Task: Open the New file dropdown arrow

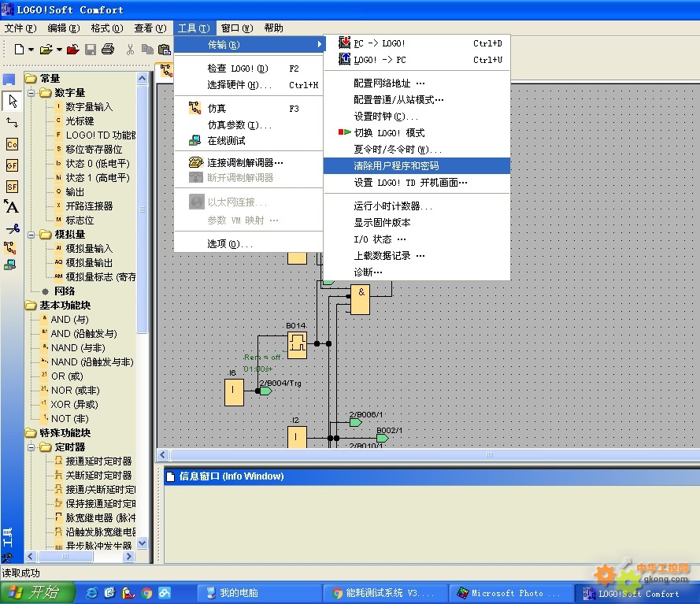Action: pyautogui.click(x=31, y=50)
